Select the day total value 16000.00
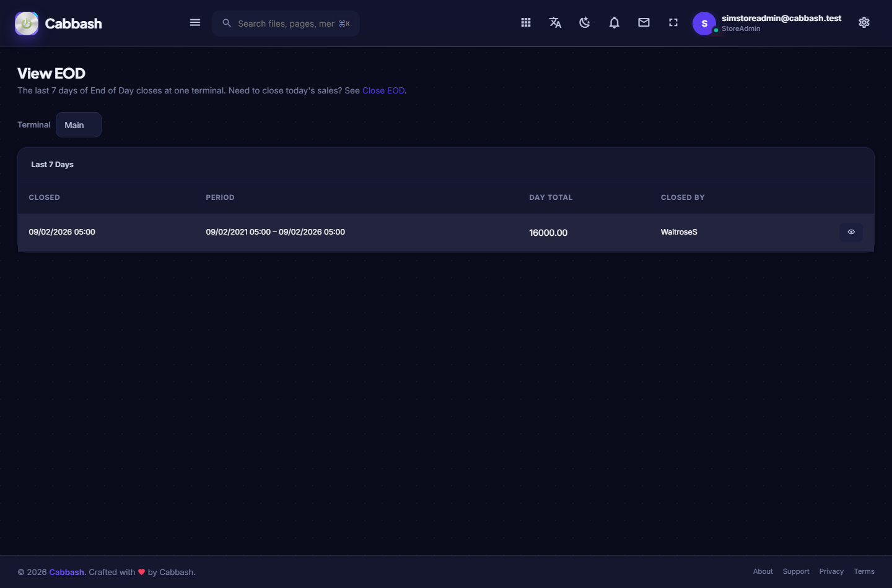This screenshot has width=892, height=588. click(x=548, y=233)
